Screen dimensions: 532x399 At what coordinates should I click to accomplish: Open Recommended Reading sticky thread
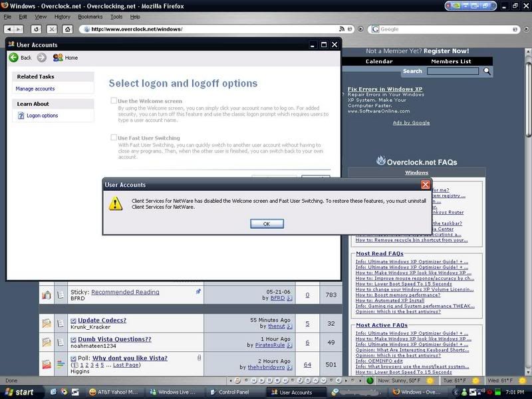(125, 292)
